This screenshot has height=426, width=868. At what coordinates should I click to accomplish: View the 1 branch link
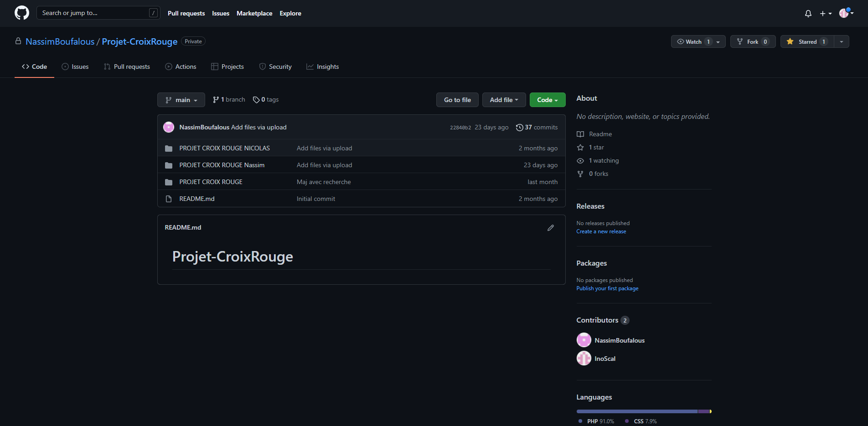click(x=229, y=100)
